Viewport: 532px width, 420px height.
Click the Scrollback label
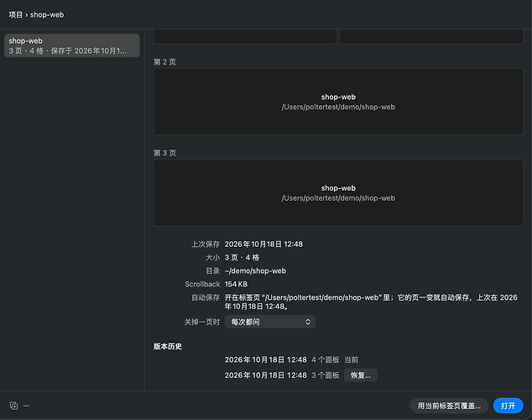click(x=202, y=284)
